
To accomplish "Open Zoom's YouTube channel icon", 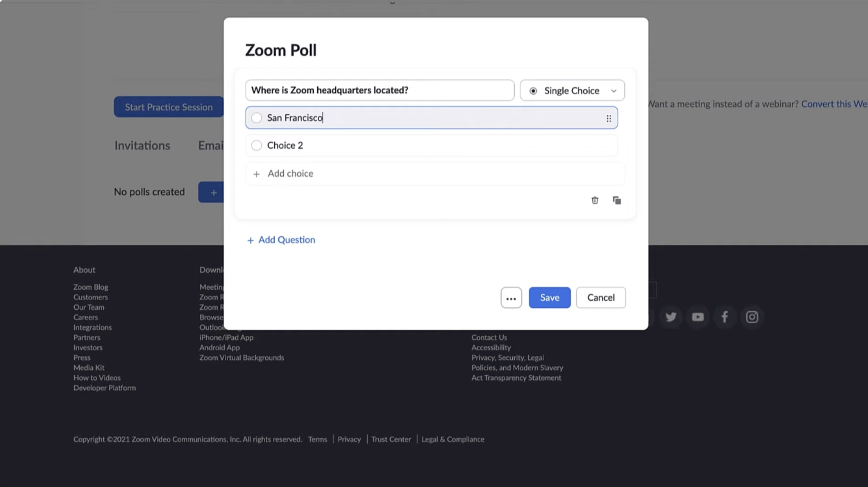I will [x=697, y=316].
